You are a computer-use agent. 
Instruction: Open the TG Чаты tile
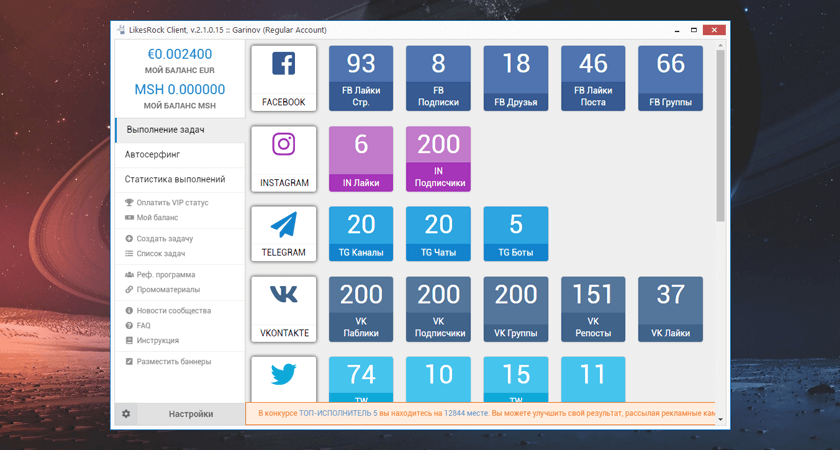click(x=438, y=234)
